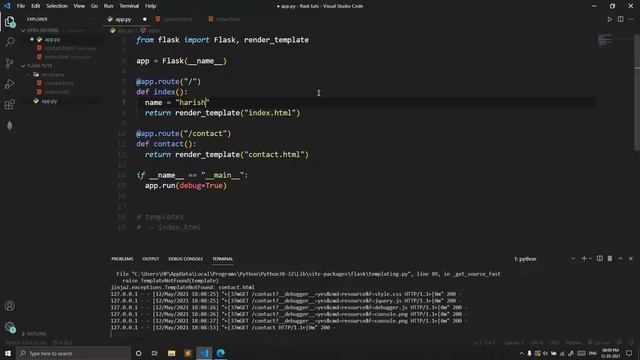Viewport: 640px width, 360px height.
Task: Open the Extensions view
Action: point(10,104)
